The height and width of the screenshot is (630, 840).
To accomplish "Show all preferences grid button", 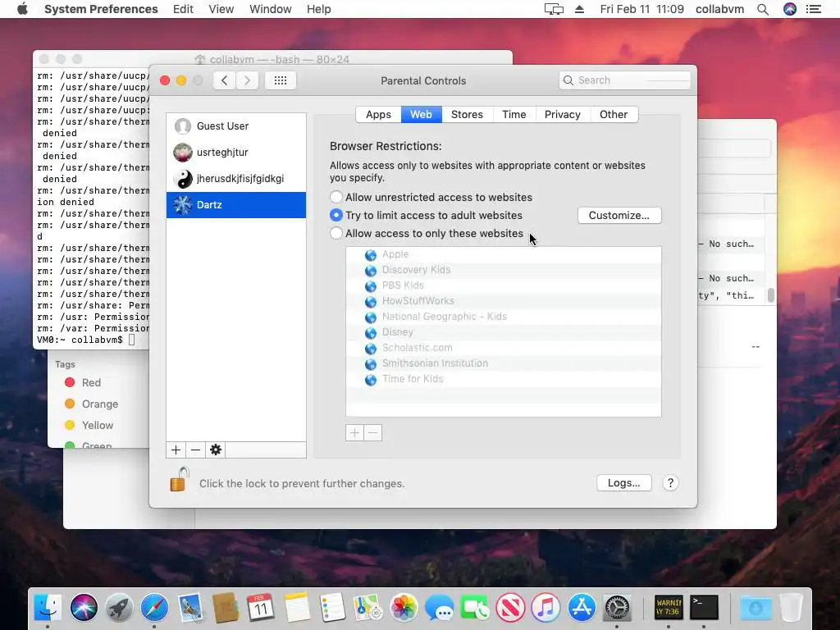I will [281, 80].
